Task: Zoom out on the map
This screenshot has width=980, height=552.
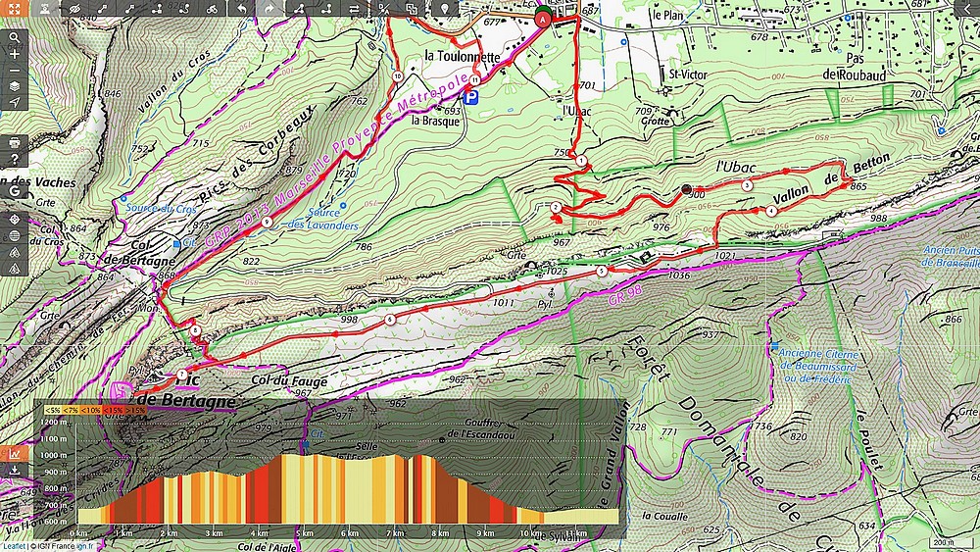Action: 14,70
